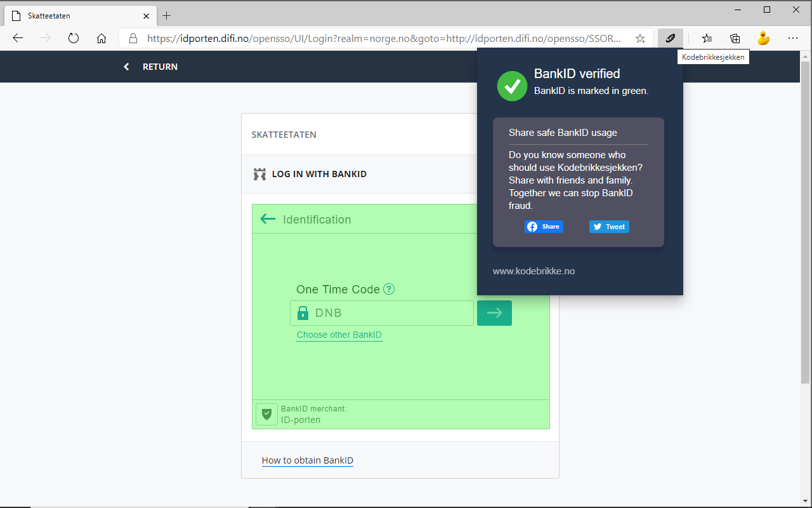This screenshot has height=508, width=812.
Task: Click the Choose other BankID link
Action: 339,335
